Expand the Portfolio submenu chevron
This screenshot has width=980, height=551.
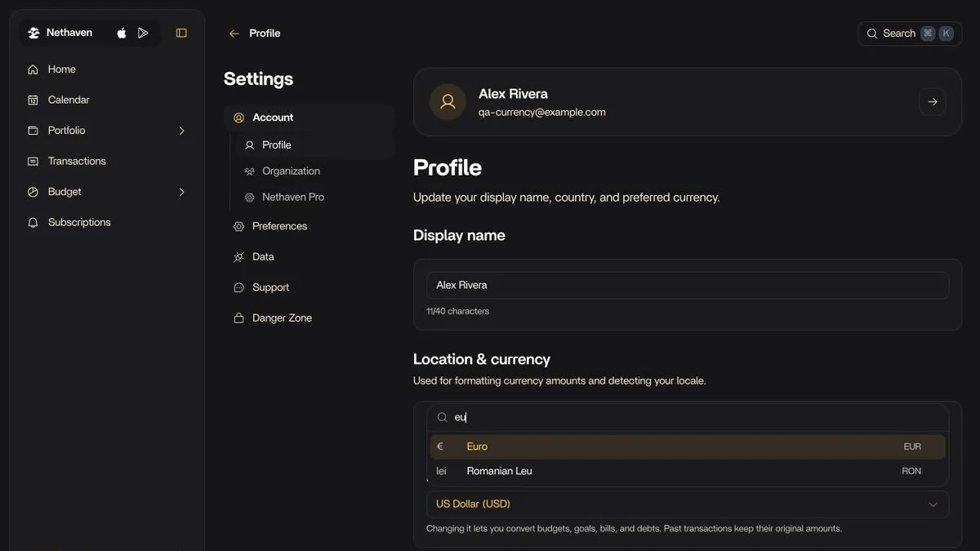click(181, 131)
